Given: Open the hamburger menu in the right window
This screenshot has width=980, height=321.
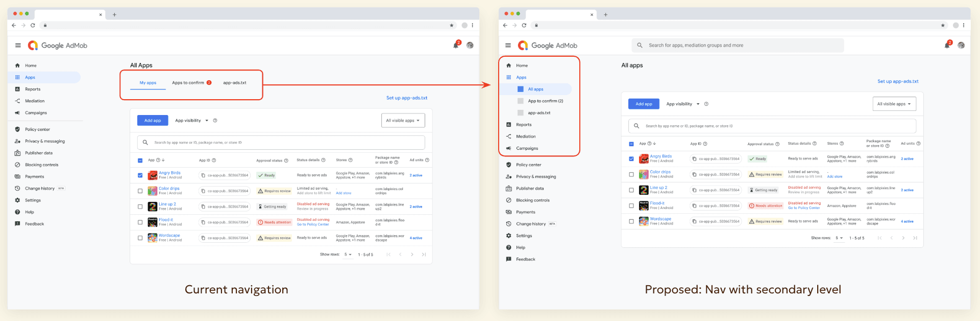Looking at the screenshot, I should [508, 45].
